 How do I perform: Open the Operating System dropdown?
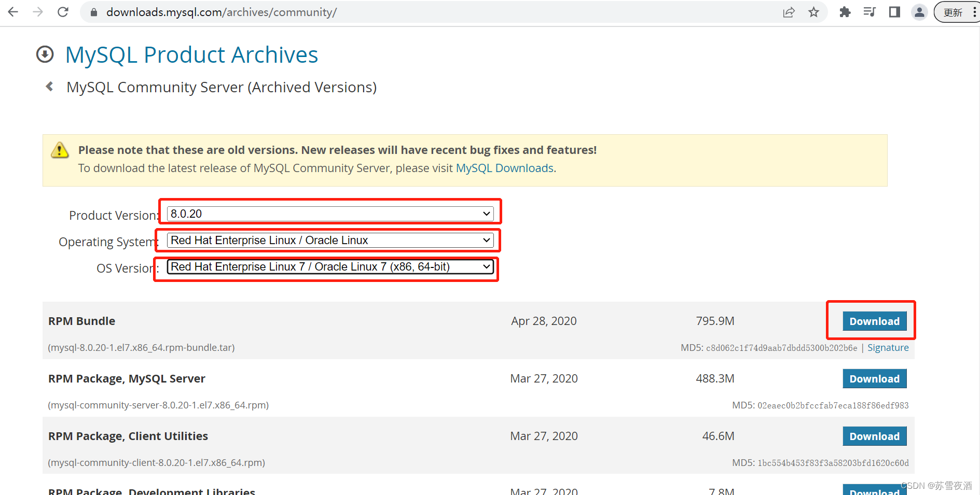click(330, 240)
